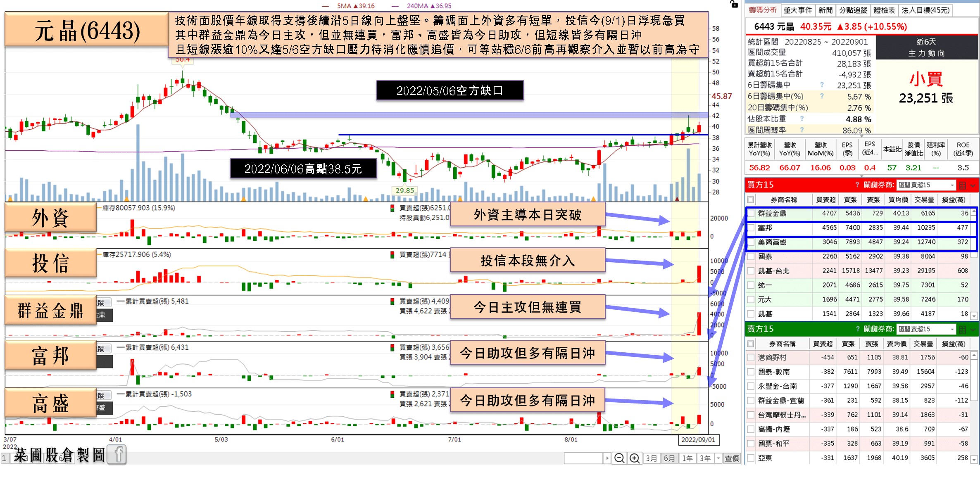Check the 元大 broker row checkbox
The image size is (980, 477).
[x=751, y=299]
